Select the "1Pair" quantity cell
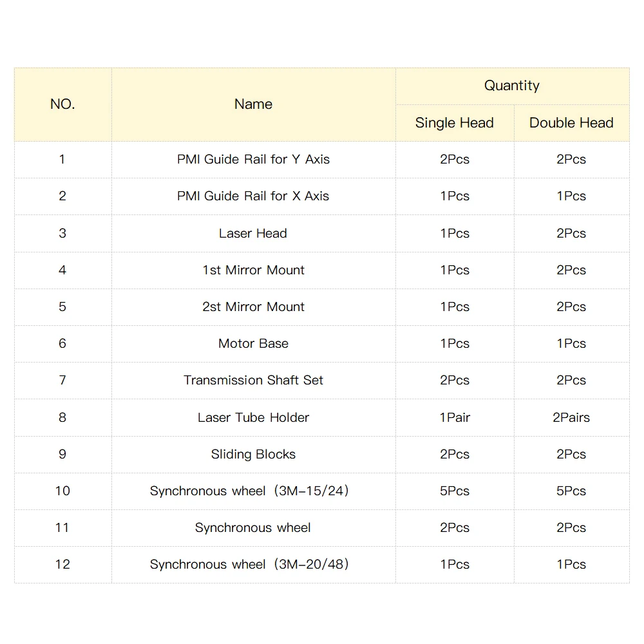The width and height of the screenshot is (644, 644). (455, 417)
